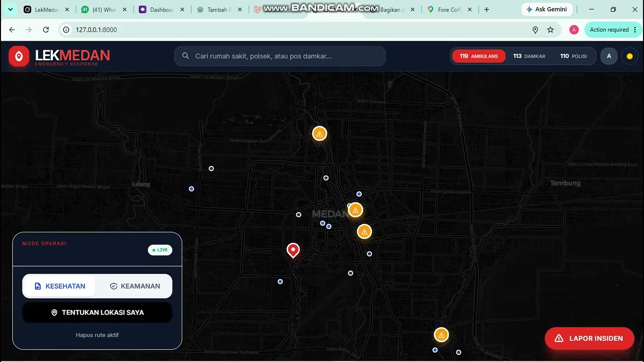Bookmark this page with star icon
The image size is (644, 362).
(x=550, y=30)
